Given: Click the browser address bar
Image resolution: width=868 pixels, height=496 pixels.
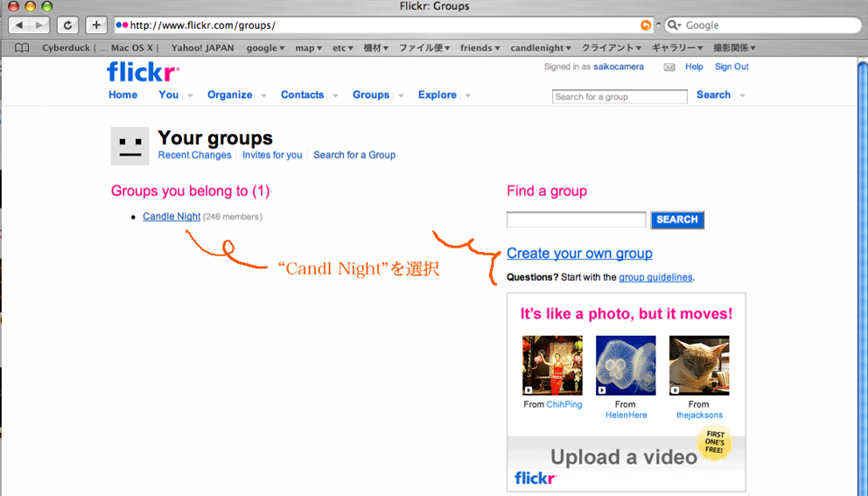Looking at the screenshot, I should click(382, 24).
